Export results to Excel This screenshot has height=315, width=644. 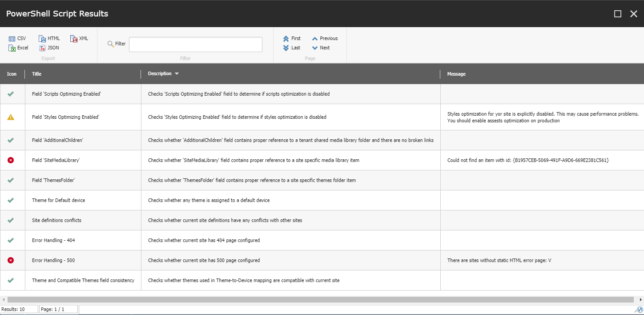tap(18, 48)
